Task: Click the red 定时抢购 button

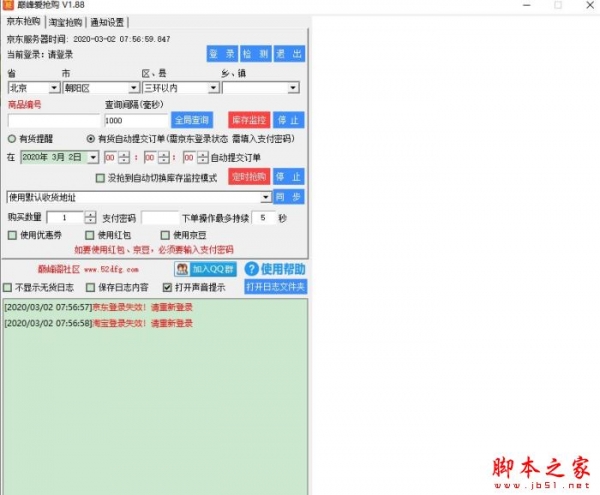Action: (x=249, y=176)
